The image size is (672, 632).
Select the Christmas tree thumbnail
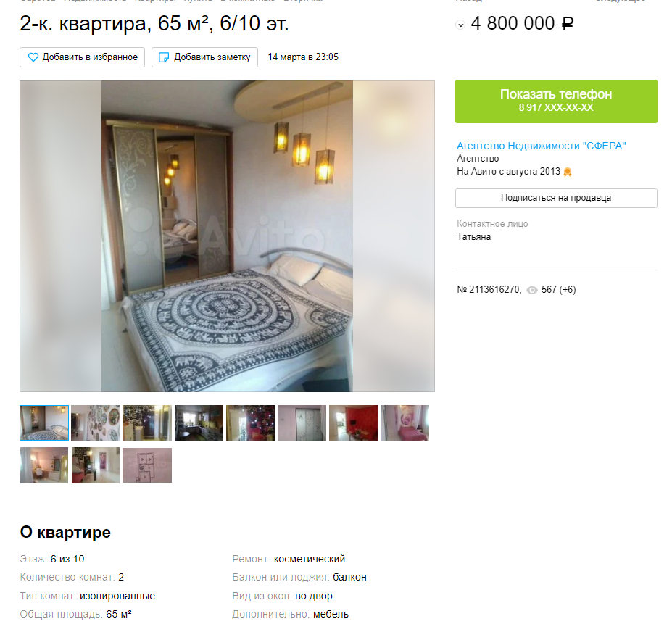tap(250, 423)
